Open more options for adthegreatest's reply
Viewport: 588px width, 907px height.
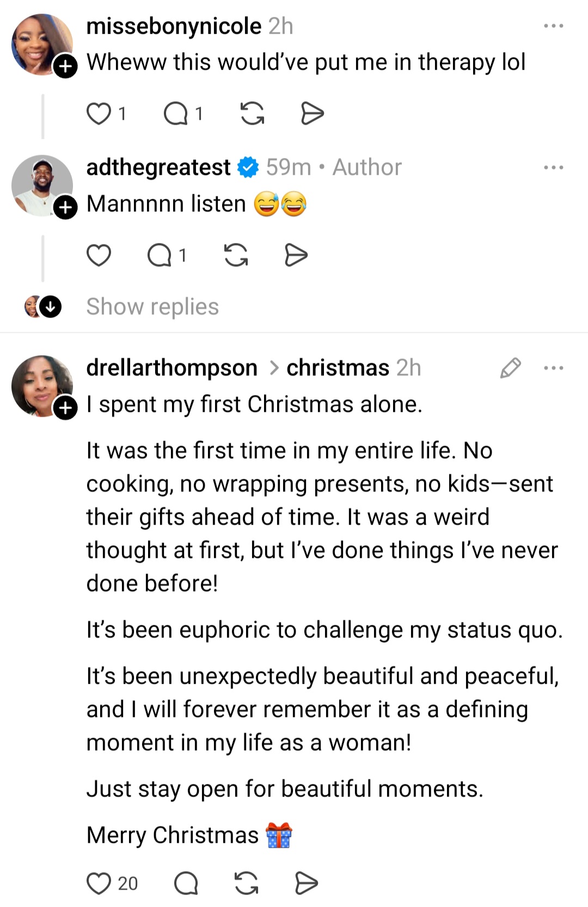554,167
